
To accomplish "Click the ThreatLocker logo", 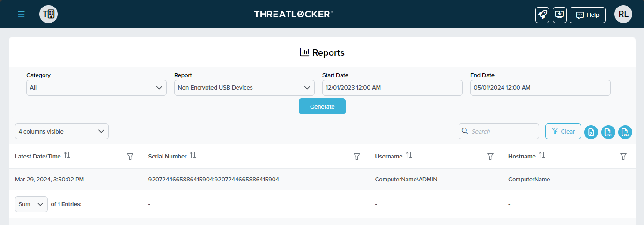I will (x=293, y=14).
